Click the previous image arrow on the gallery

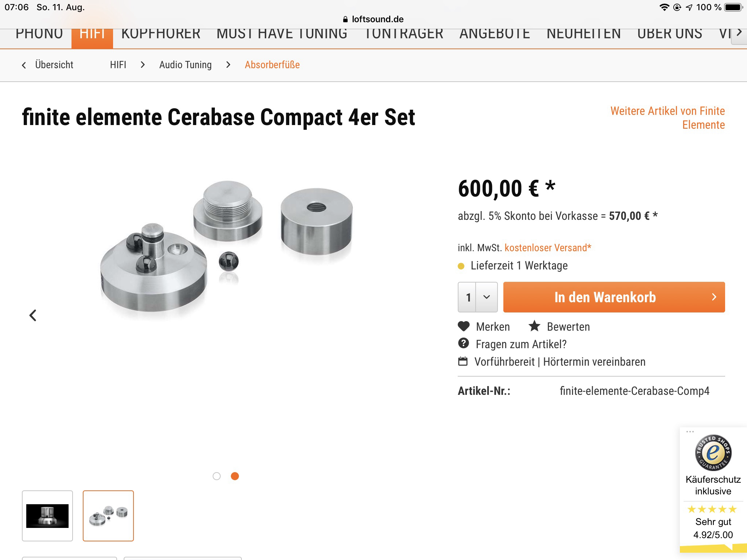click(x=33, y=315)
